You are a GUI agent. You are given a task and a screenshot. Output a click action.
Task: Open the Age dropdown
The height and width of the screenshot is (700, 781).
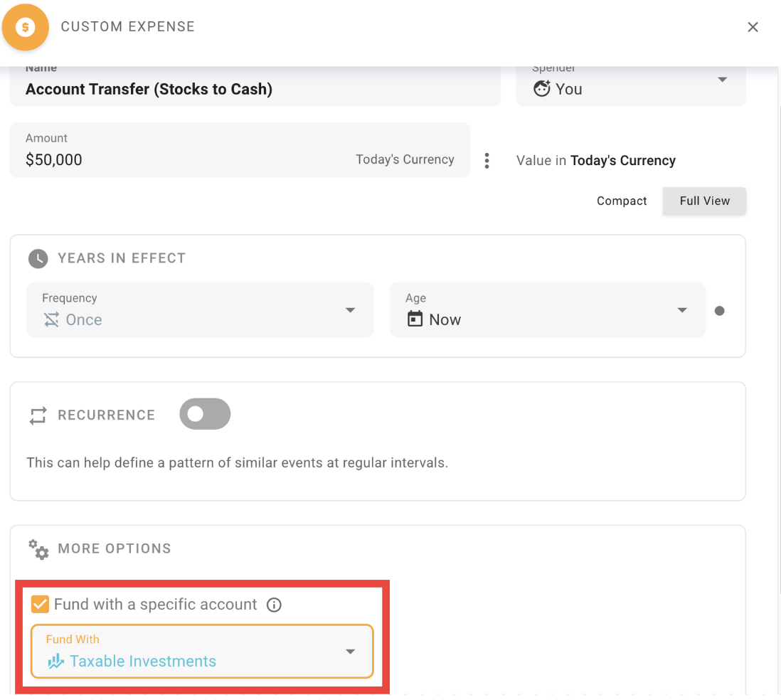(682, 310)
